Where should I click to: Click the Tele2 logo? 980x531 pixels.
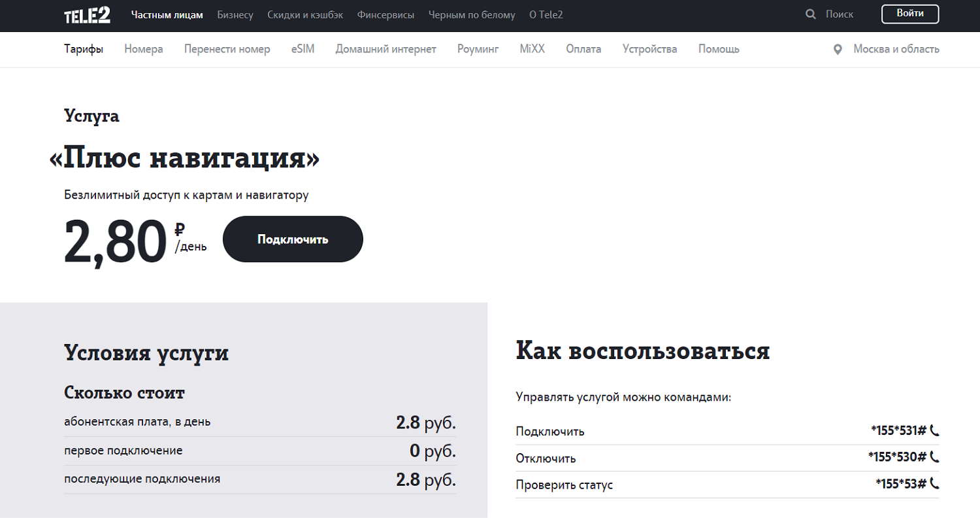(87, 15)
